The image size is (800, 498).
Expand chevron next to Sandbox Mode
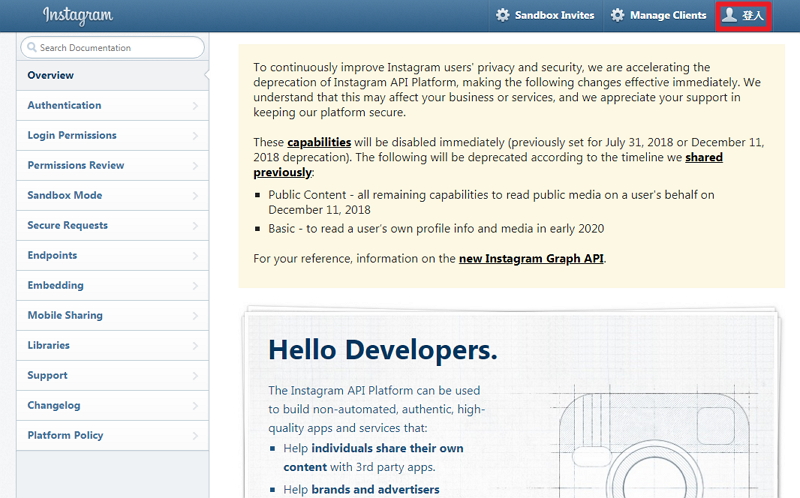pos(195,195)
